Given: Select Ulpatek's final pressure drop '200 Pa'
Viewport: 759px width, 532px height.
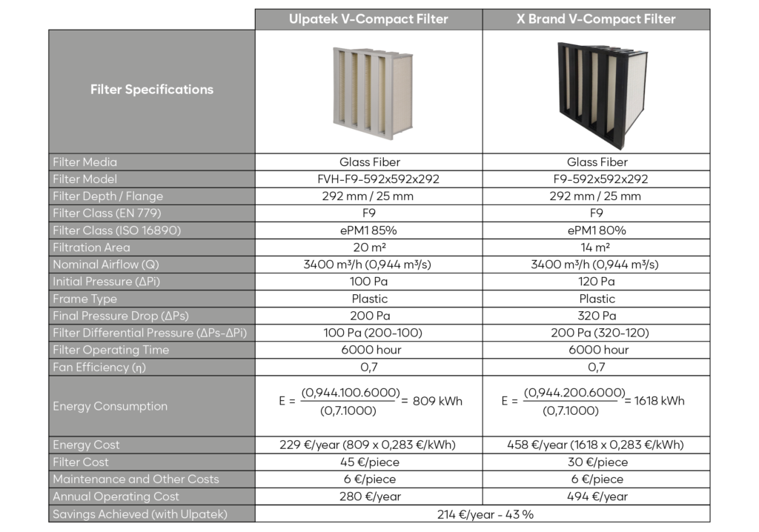Looking at the screenshot, I should click(x=370, y=316).
